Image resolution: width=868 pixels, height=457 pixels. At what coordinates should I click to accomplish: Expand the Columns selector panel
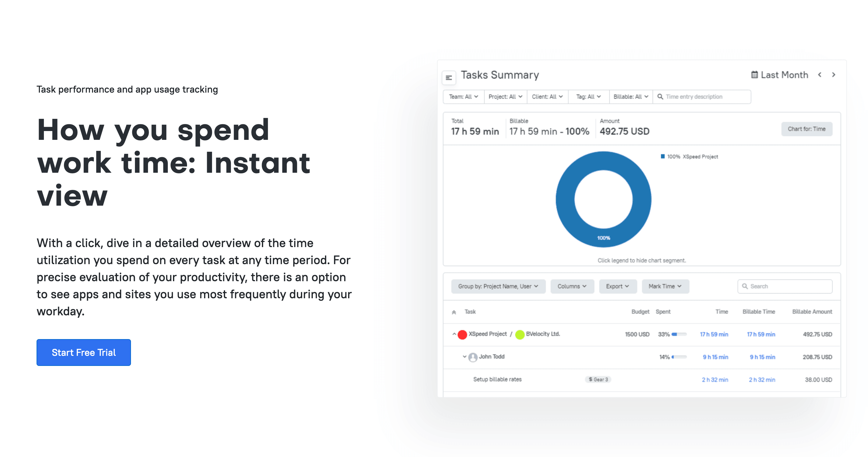[571, 286]
